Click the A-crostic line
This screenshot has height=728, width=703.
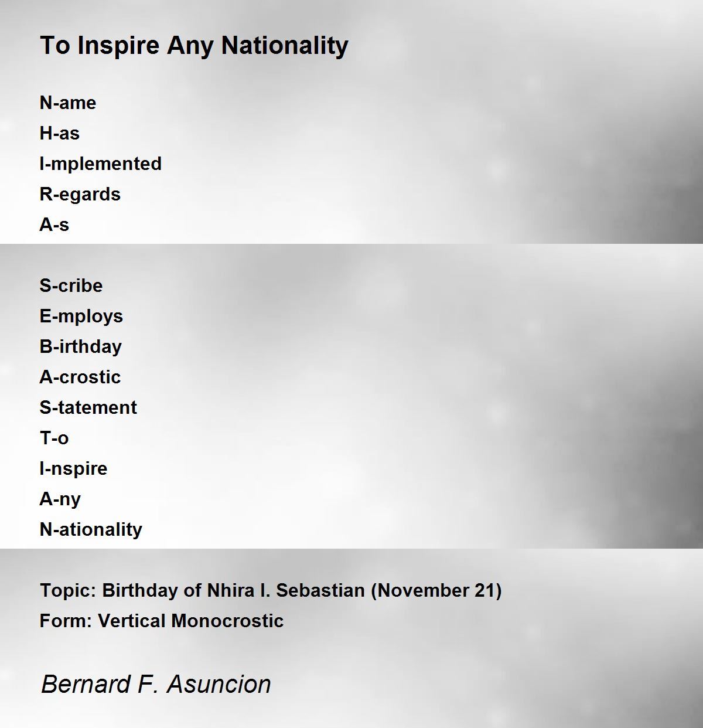point(80,377)
